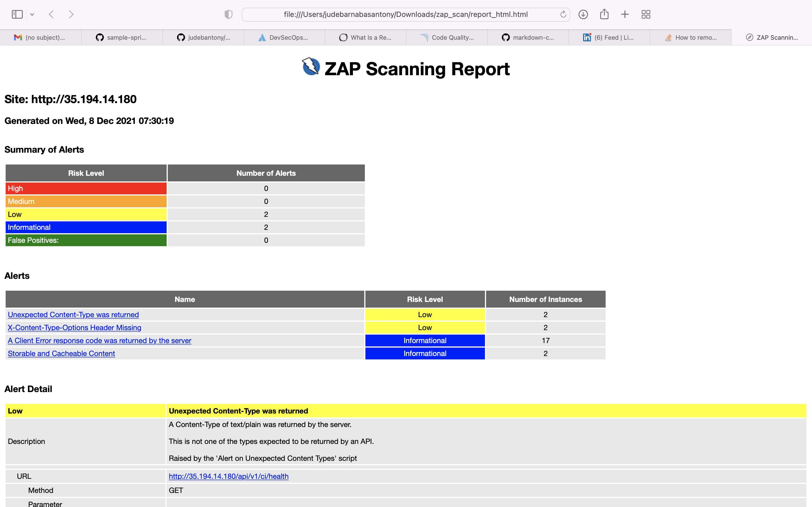The height and width of the screenshot is (507, 812).
Task: Click the file URL address bar
Action: pyautogui.click(x=405, y=14)
